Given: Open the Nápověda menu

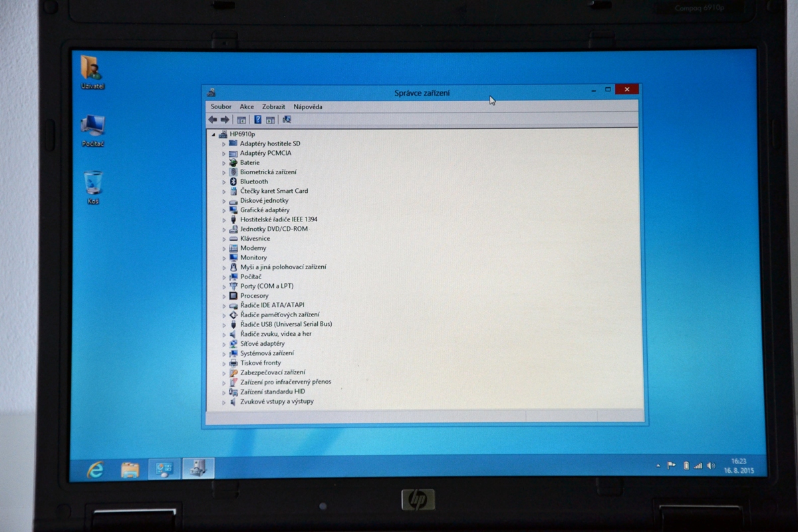Looking at the screenshot, I should (x=308, y=106).
